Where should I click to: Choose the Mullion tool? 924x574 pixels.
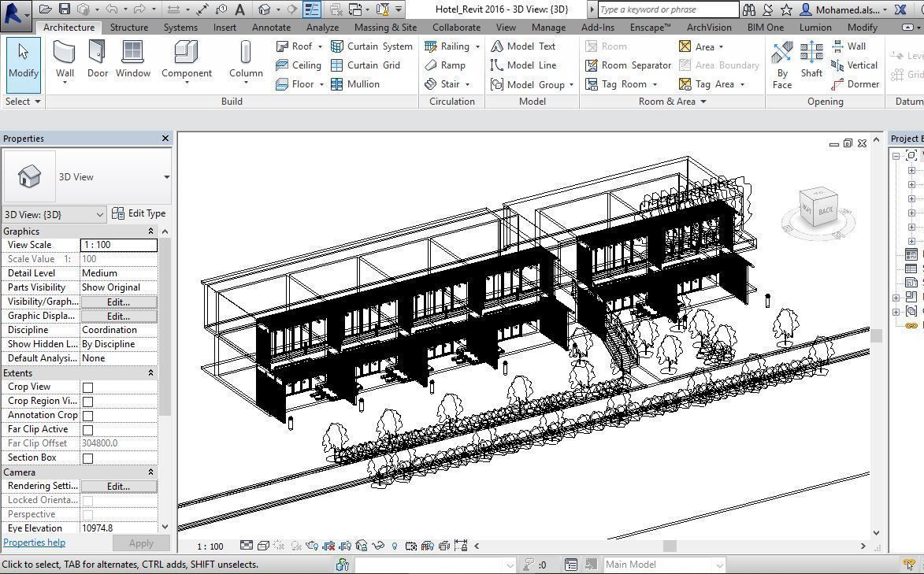coord(354,84)
